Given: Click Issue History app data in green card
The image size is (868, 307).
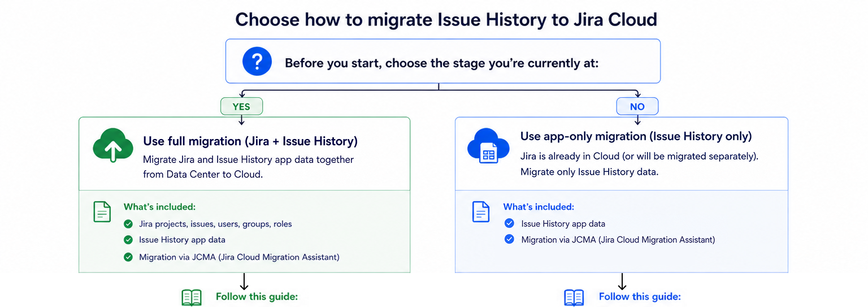Looking at the screenshot, I should 182,240.
